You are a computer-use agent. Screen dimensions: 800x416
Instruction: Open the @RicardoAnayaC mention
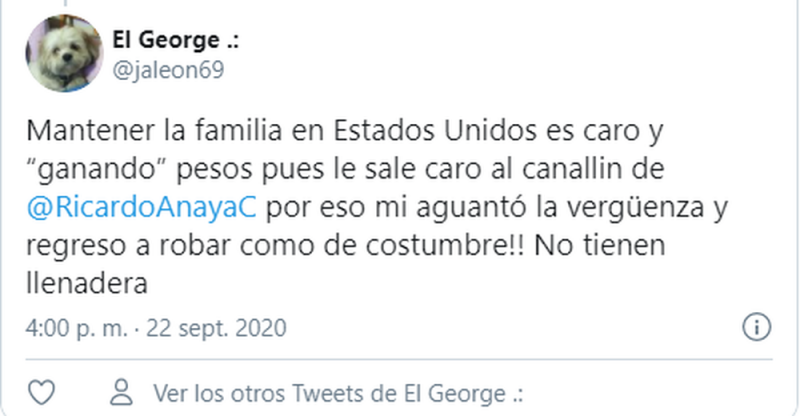coord(141,208)
